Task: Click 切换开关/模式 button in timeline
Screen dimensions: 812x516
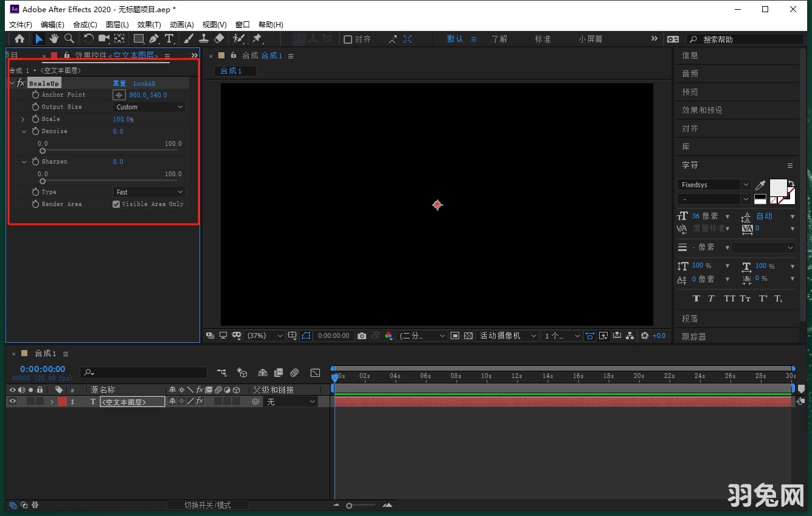Action: [x=207, y=505]
